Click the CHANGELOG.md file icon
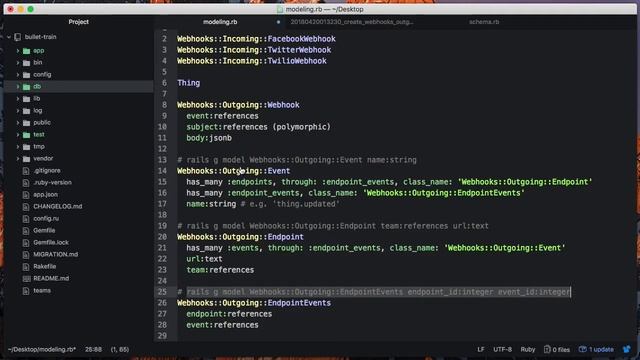This screenshot has width=640, height=360. (x=26, y=207)
